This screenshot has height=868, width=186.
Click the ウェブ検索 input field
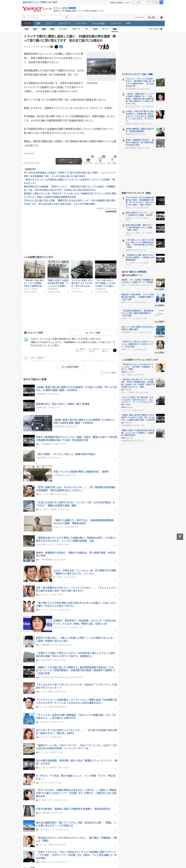(139, 2)
